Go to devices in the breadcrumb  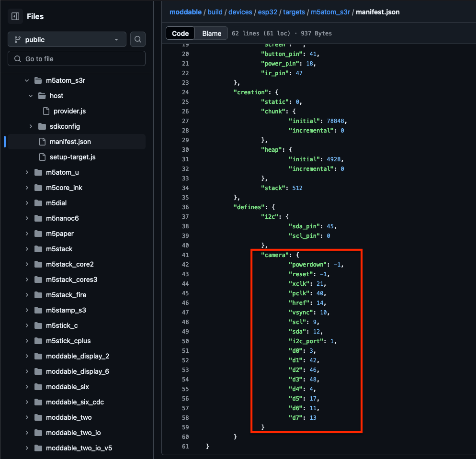(240, 12)
